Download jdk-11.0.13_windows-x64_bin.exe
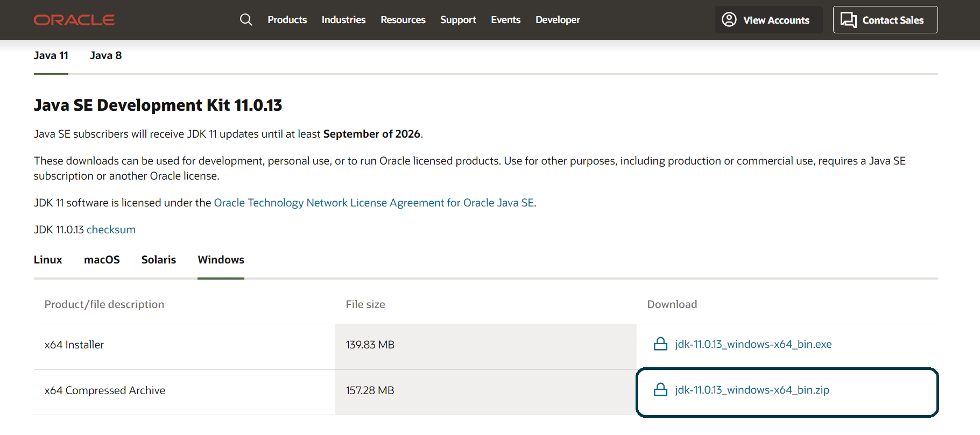This screenshot has width=980, height=435. pyautogui.click(x=753, y=344)
